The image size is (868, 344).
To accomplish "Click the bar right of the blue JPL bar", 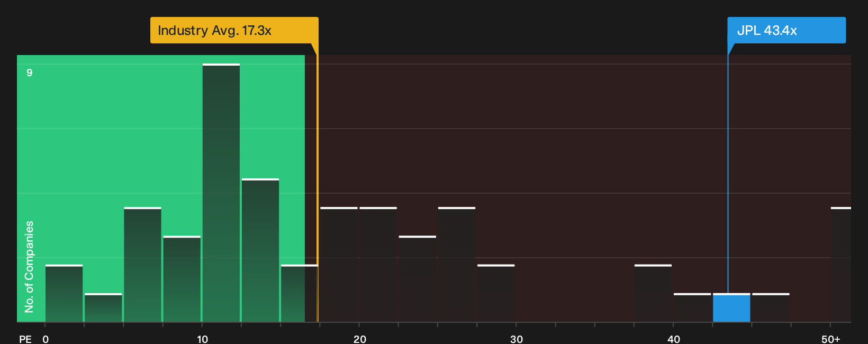I will [x=771, y=307].
